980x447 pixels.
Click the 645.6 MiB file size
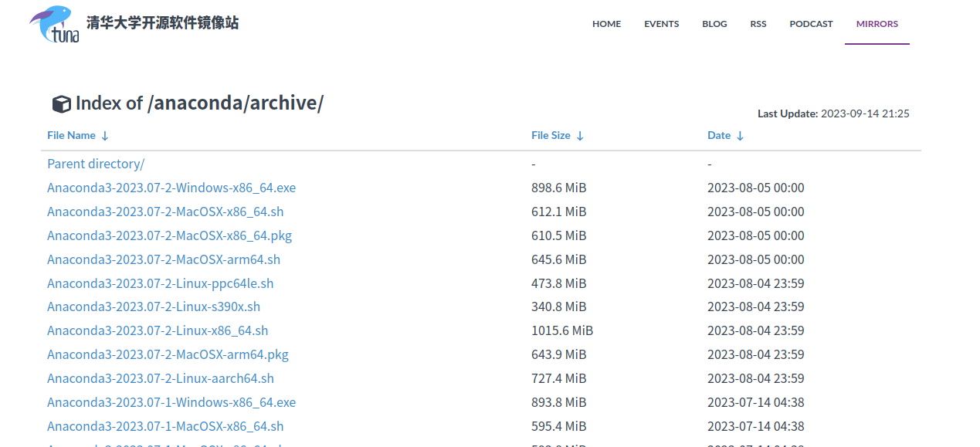coord(559,259)
